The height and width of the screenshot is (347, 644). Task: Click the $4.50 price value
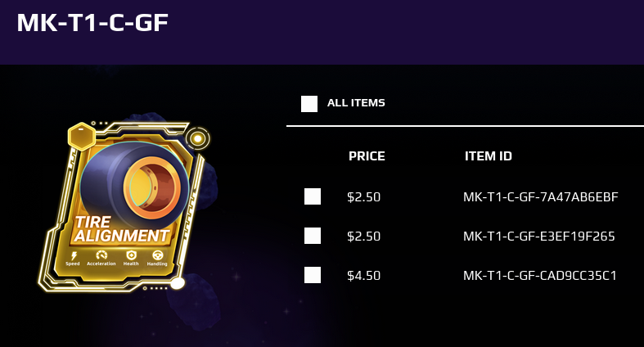point(363,275)
